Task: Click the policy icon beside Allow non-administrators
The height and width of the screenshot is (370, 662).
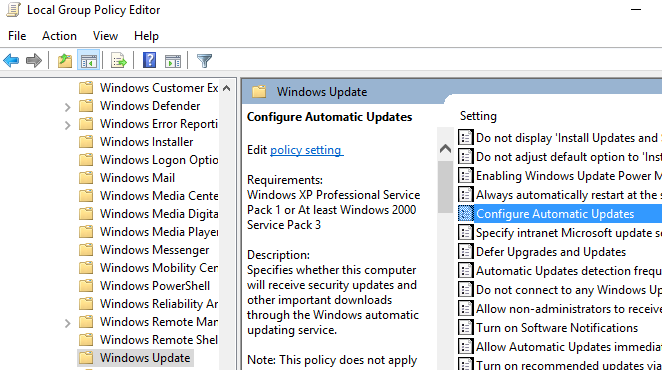Action: pos(465,309)
